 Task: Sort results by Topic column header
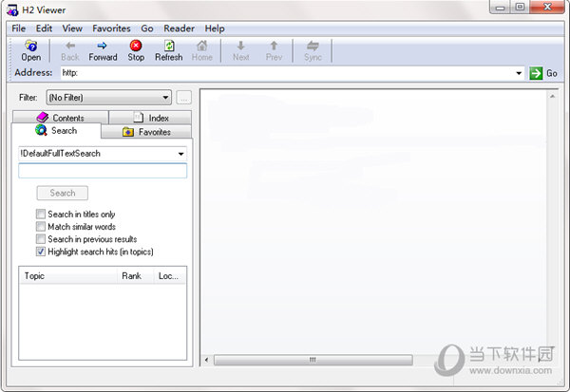(x=68, y=276)
